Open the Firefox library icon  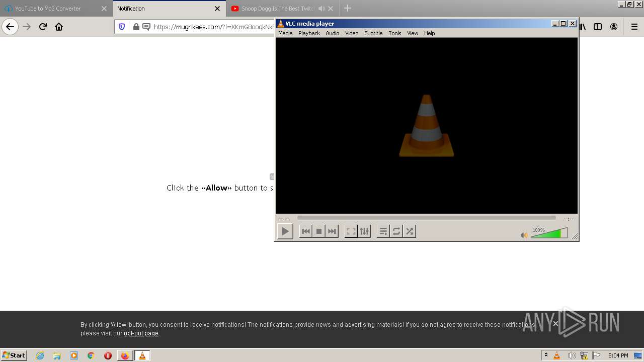point(583,27)
